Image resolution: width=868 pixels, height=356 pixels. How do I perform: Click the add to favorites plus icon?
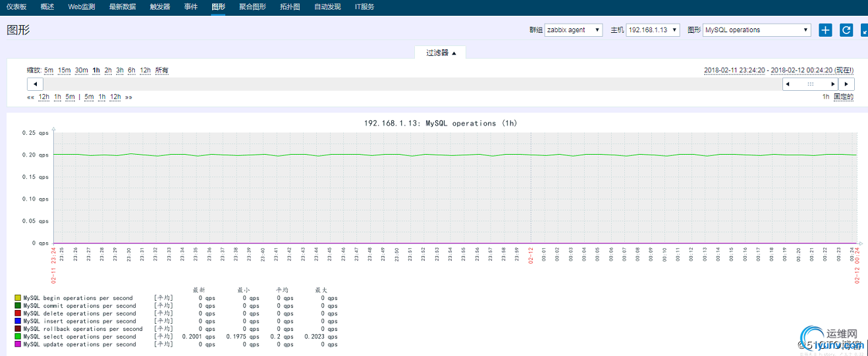[825, 30]
